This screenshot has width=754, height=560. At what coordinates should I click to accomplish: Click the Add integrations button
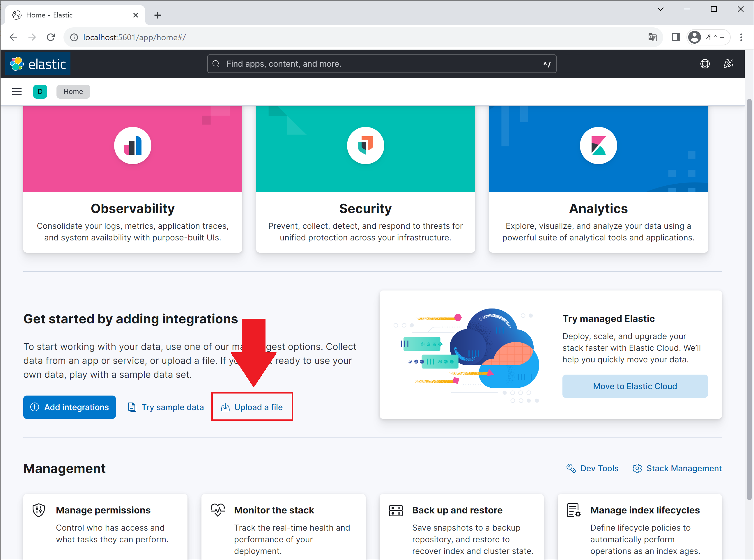[x=70, y=407]
